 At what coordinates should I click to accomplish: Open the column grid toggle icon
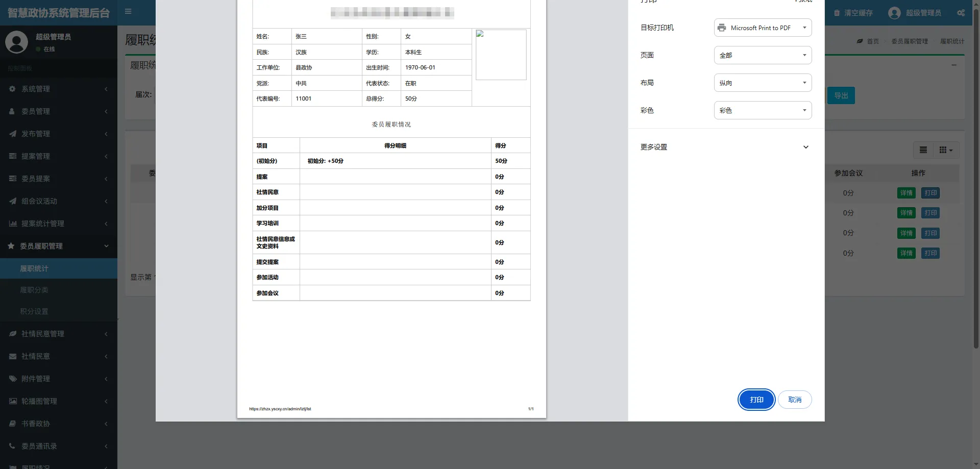pyautogui.click(x=945, y=150)
